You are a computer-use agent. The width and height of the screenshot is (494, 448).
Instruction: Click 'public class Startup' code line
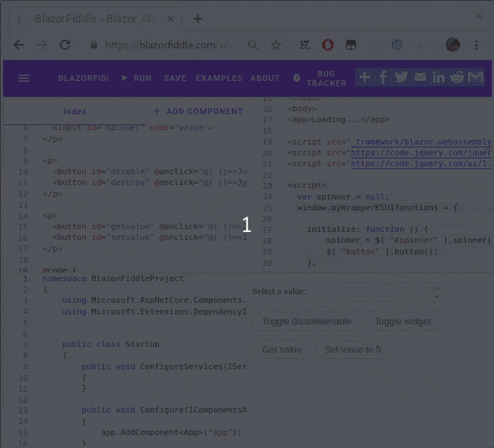tap(110, 344)
